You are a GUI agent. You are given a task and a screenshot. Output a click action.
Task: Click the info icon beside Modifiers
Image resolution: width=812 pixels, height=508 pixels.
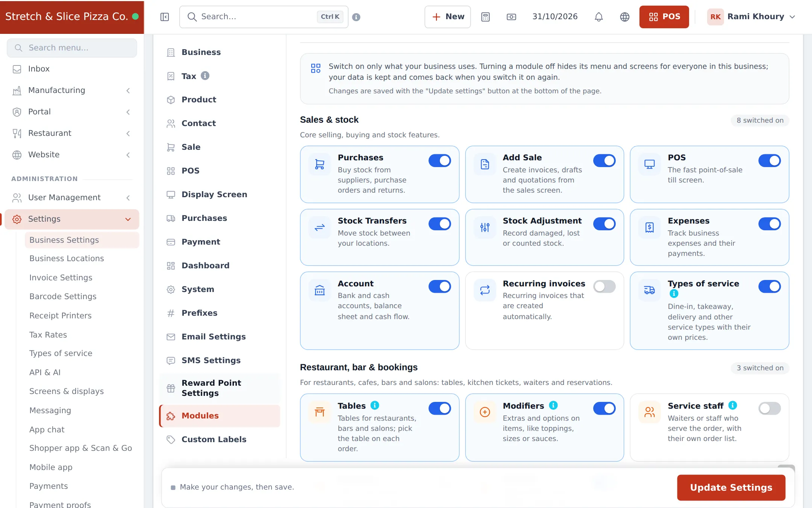click(553, 405)
